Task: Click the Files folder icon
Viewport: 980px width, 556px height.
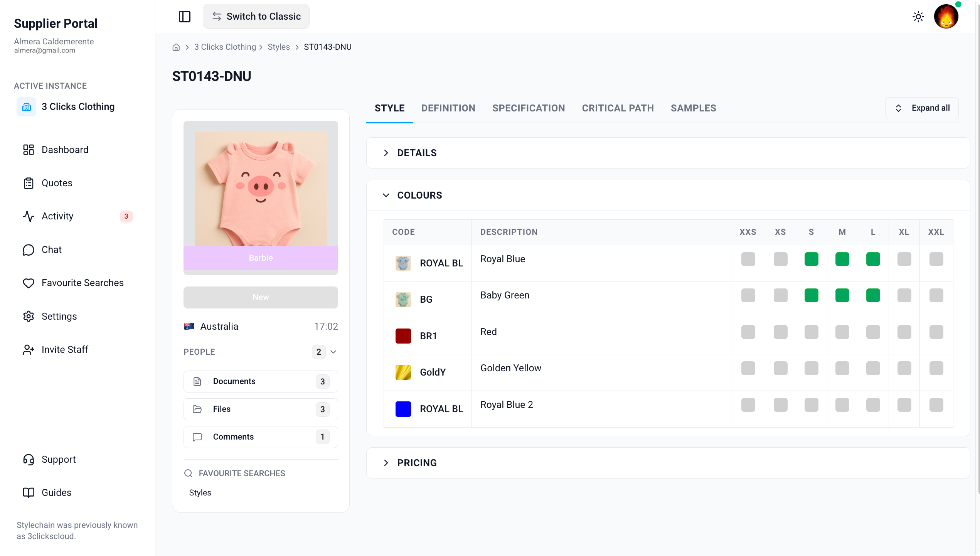Action: [197, 409]
